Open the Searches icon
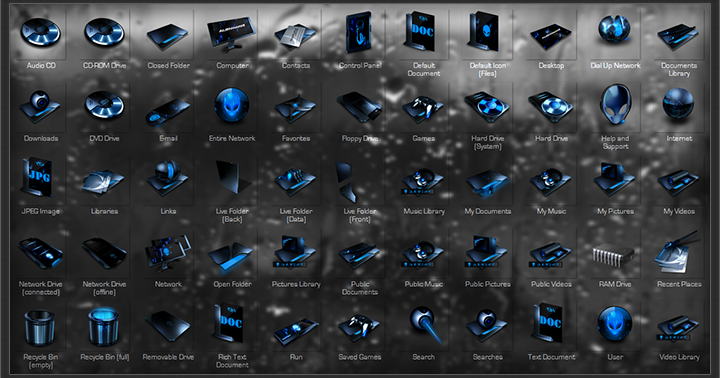This screenshot has width=720, height=378. [486, 325]
